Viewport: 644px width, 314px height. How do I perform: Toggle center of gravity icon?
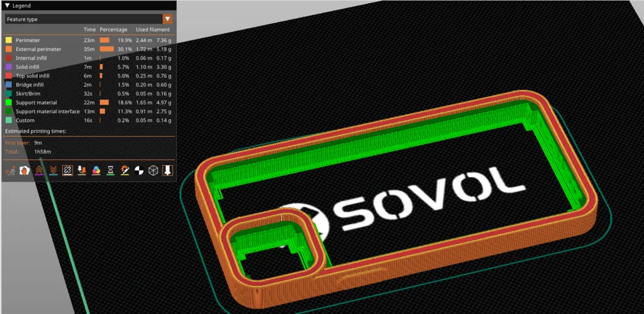pos(139,171)
